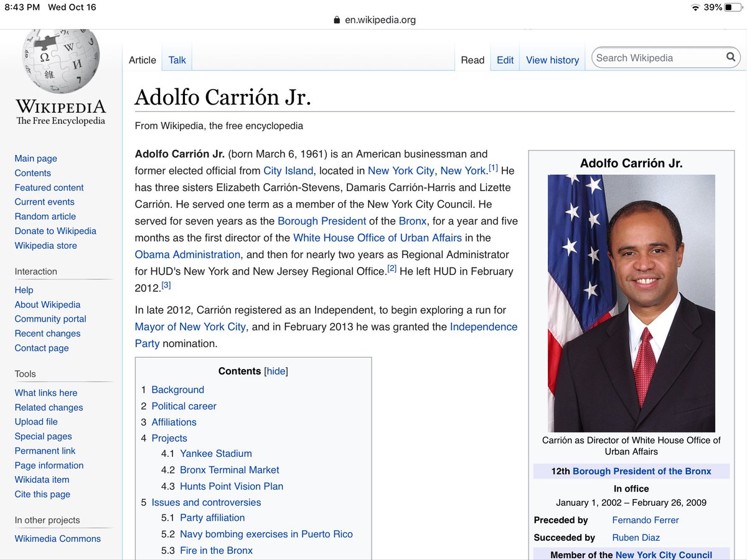Jump to Issues and controversies section
747x560 pixels.
point(206,502)
